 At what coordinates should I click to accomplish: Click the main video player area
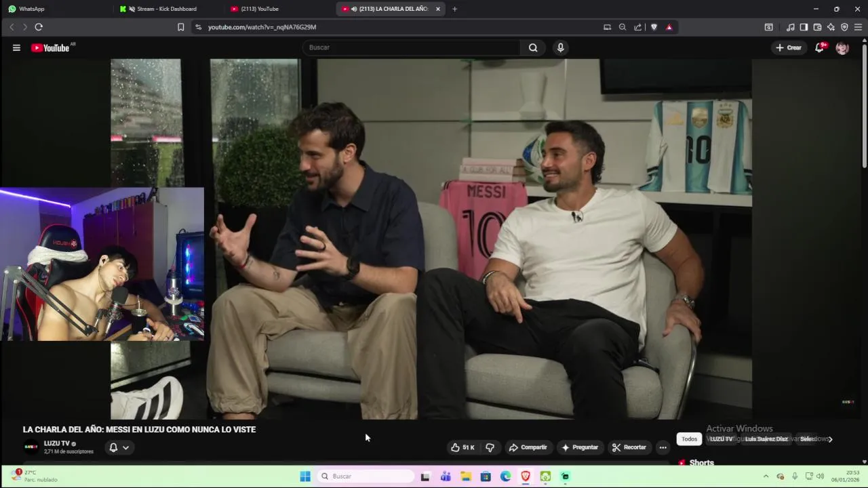(431, 239)
